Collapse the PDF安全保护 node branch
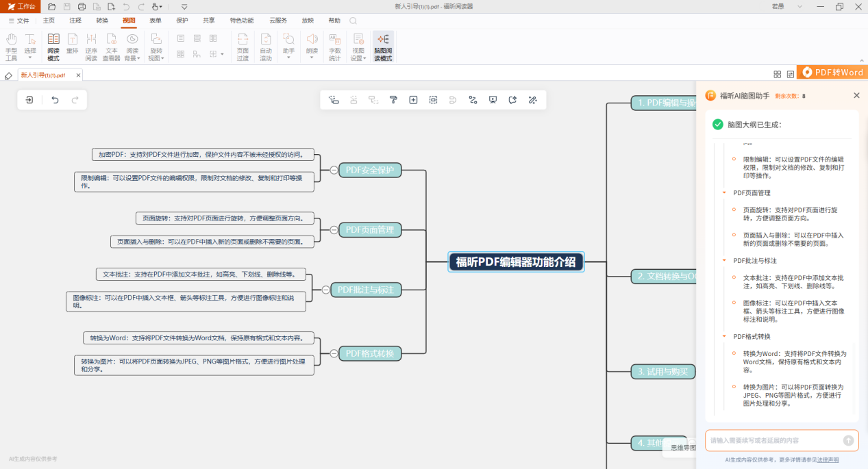This screenshot has height=469, width=868. pos(334,170)
